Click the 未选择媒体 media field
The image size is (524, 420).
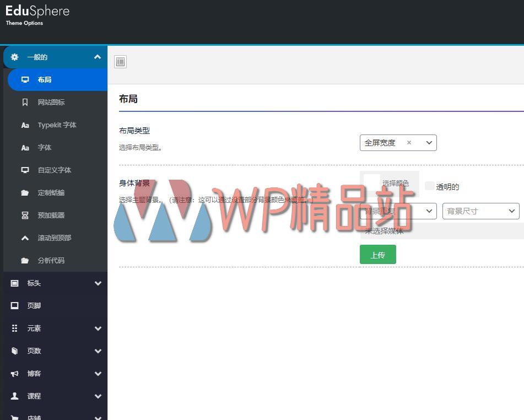pos(386,231)
